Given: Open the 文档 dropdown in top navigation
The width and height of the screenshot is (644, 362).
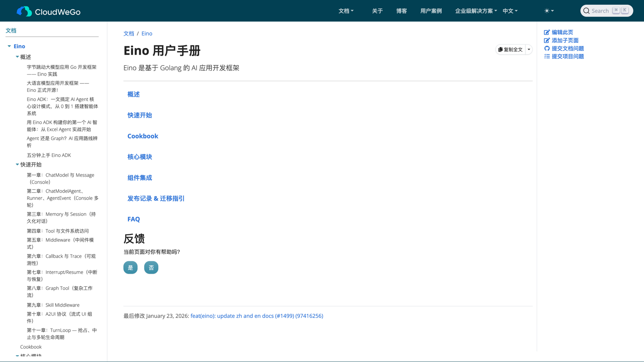Looking at the screenshot, I should pos(346,11).
